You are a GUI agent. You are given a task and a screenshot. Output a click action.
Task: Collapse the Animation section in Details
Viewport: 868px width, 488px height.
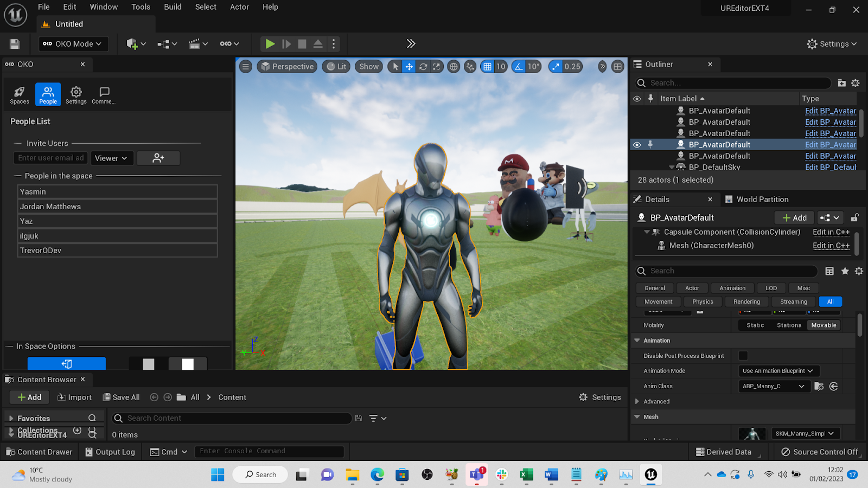click(x=637, y=341)
